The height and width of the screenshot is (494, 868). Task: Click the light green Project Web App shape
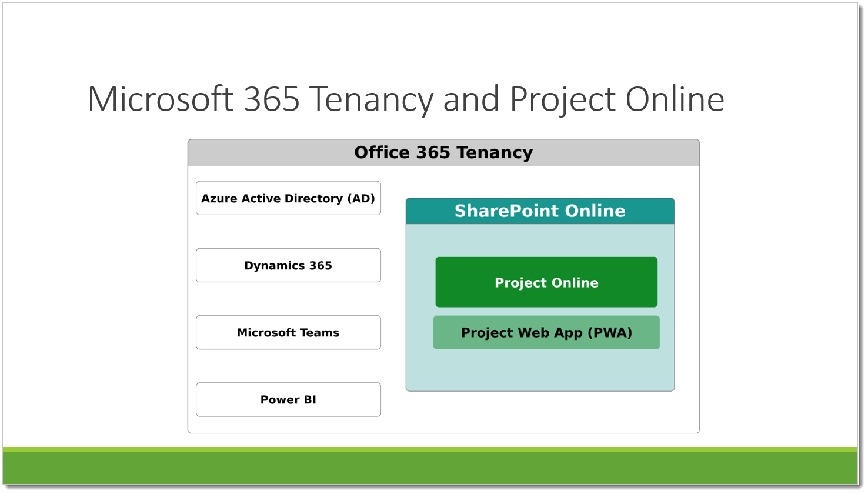pos(546,332)
